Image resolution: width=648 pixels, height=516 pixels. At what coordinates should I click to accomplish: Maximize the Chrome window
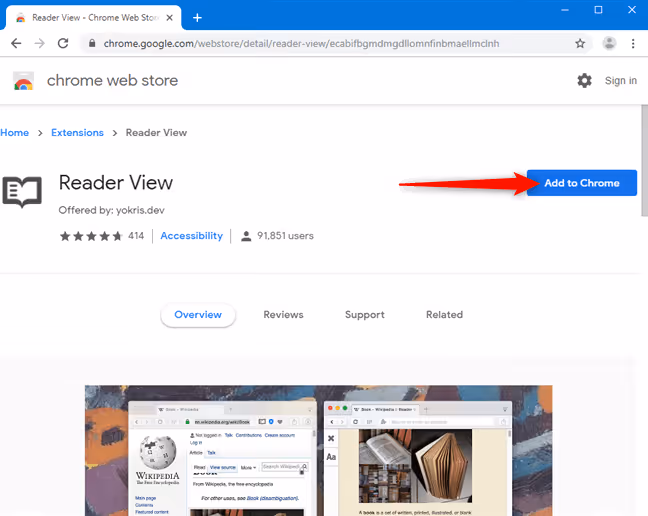(598, 10)
